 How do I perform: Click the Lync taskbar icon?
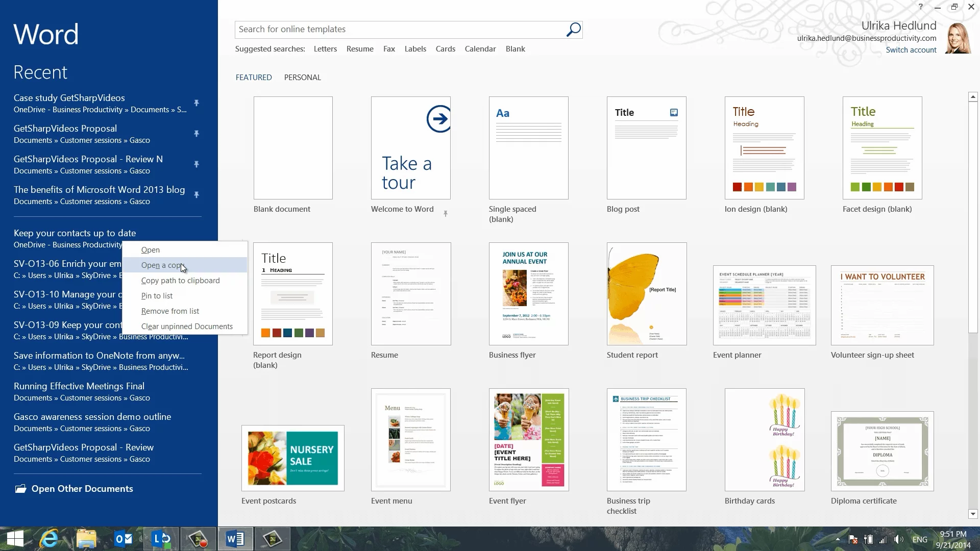click(161, 539)
